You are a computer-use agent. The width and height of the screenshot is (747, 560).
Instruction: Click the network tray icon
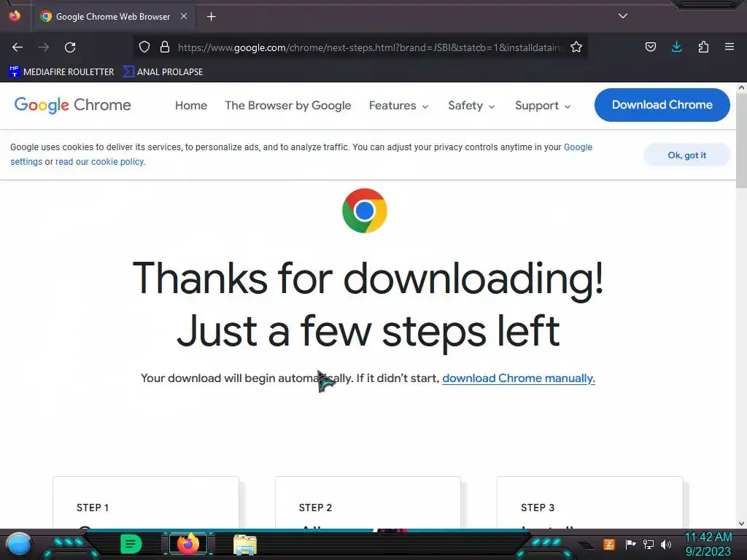pyautogui.click(x=649, y=544)
